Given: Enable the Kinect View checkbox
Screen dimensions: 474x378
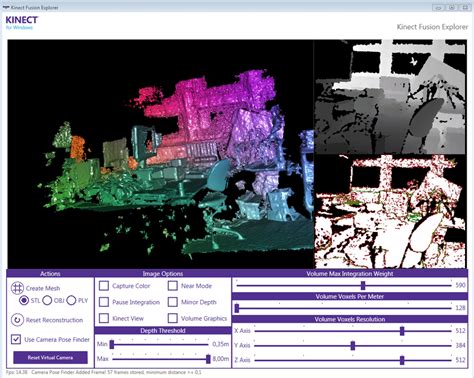Looking at the screenshot, I should pyautogui.click(x=104, y=318).
